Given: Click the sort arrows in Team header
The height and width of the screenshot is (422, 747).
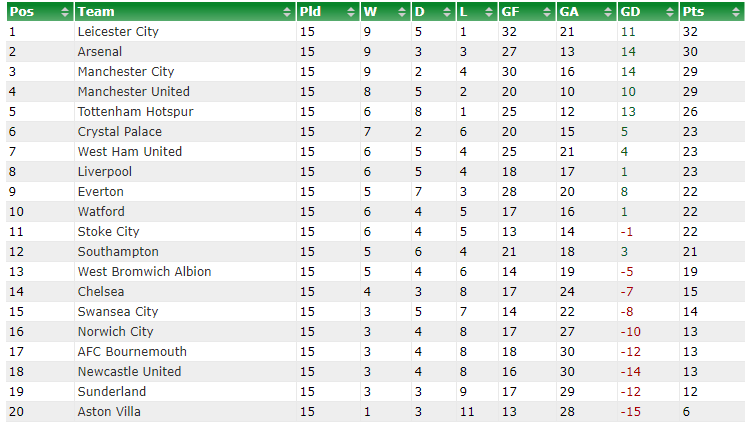Looking at the screenshot, I should (287, 12).
